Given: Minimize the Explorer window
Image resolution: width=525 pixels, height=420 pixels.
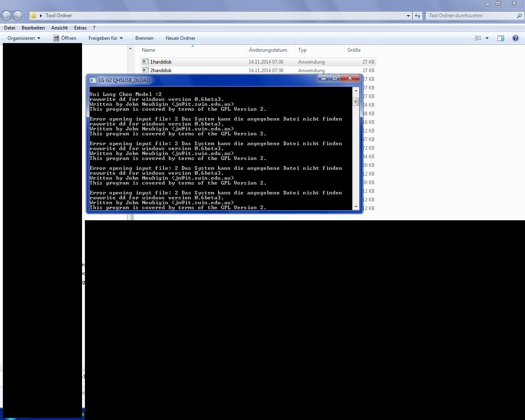Looking at the screenshot, I should click(x=488, y=4).
